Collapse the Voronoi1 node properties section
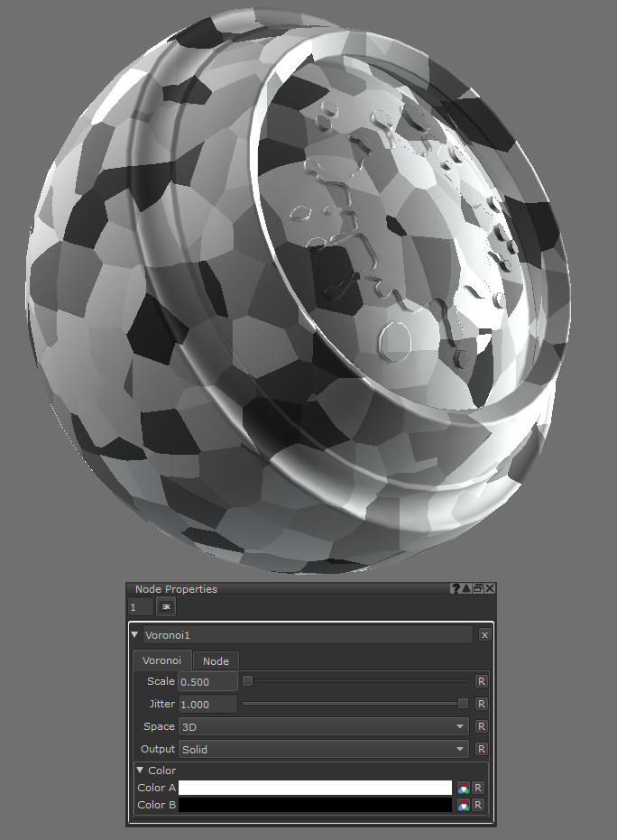The image size is (617, 840). [x=136, y=635]
